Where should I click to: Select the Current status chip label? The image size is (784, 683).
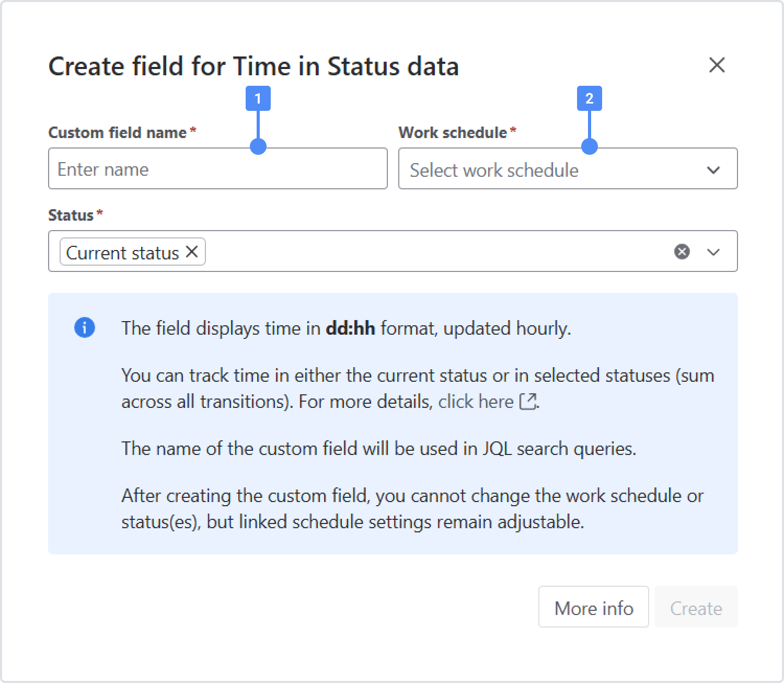pyautogui.click(x=122, y=253)
